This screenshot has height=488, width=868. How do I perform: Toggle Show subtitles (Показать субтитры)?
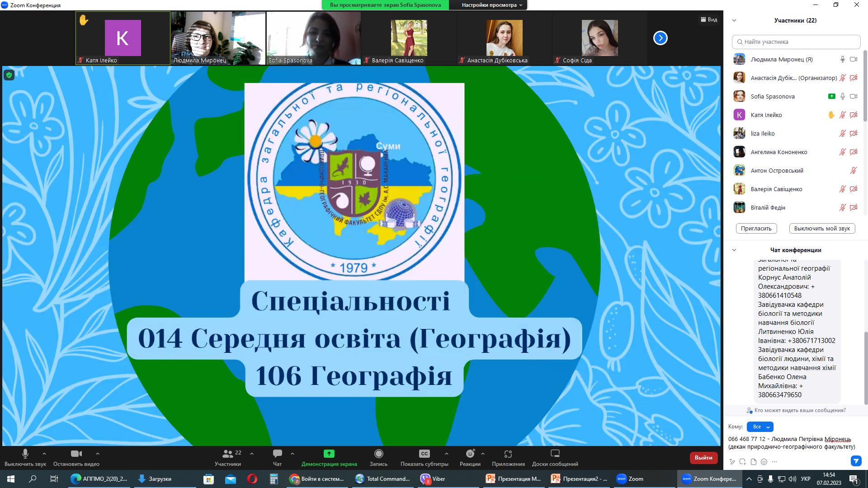click(x=424, y=454)
